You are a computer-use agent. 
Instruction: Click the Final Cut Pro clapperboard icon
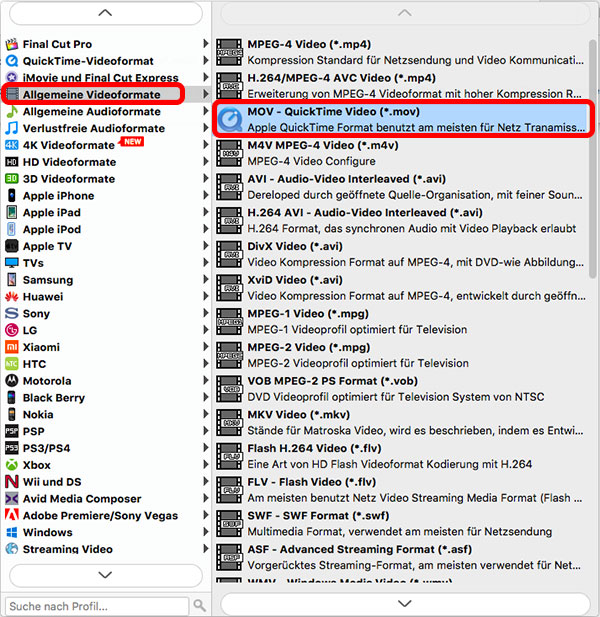(x=12, y=44)
